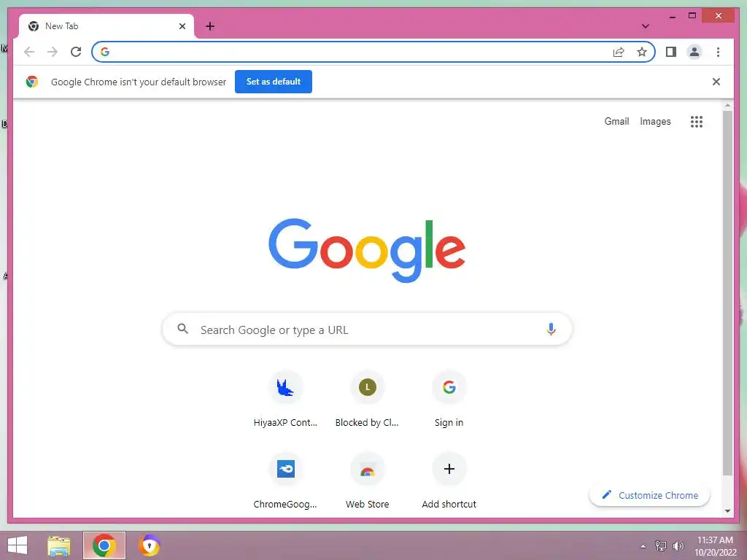
Task: Close the New Tab tab
Action: click(x=182, y=26)
